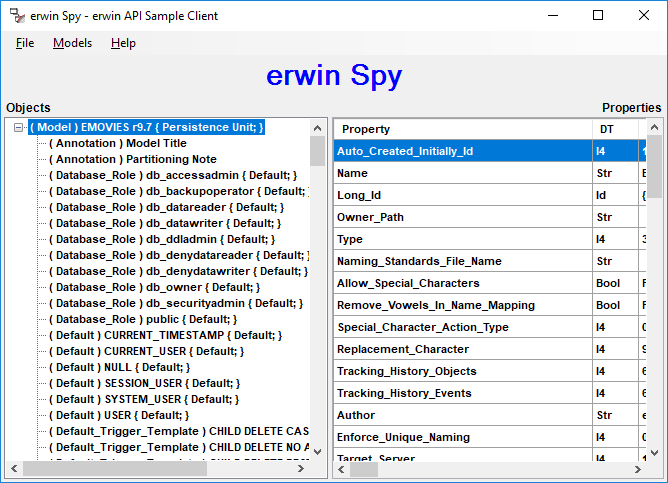Maximize the erwin Spy window
The width and height of the screenshot is (668, 483).
point(598,16)
